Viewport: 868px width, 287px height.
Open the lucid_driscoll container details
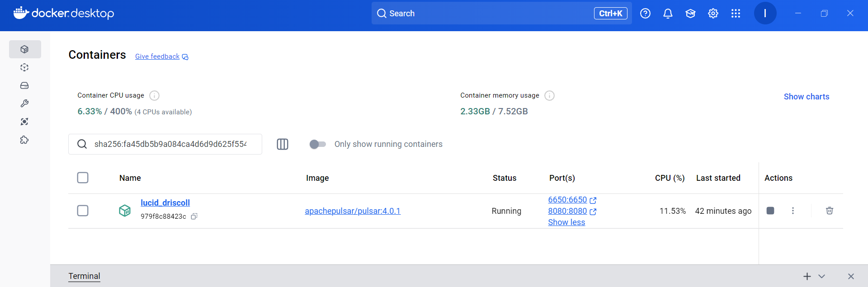pyautogui.click(x=165, y=203)
